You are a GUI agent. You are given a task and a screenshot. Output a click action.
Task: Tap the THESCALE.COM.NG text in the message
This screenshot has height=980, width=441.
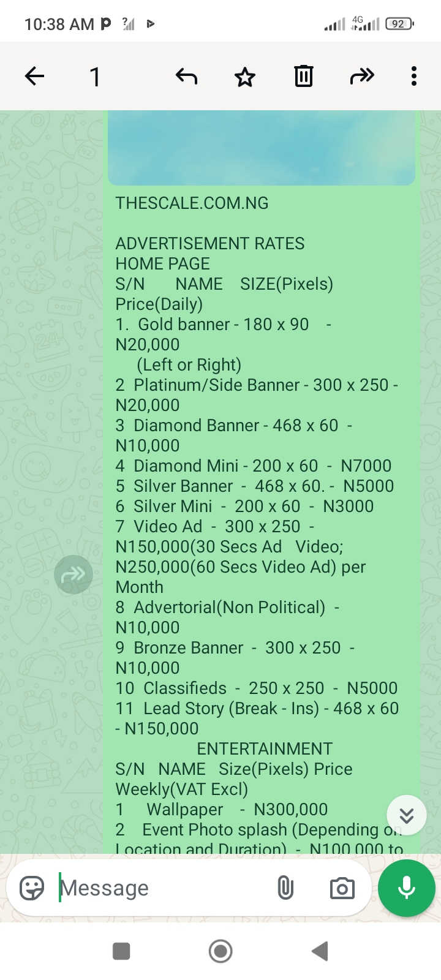click(192, 203)
